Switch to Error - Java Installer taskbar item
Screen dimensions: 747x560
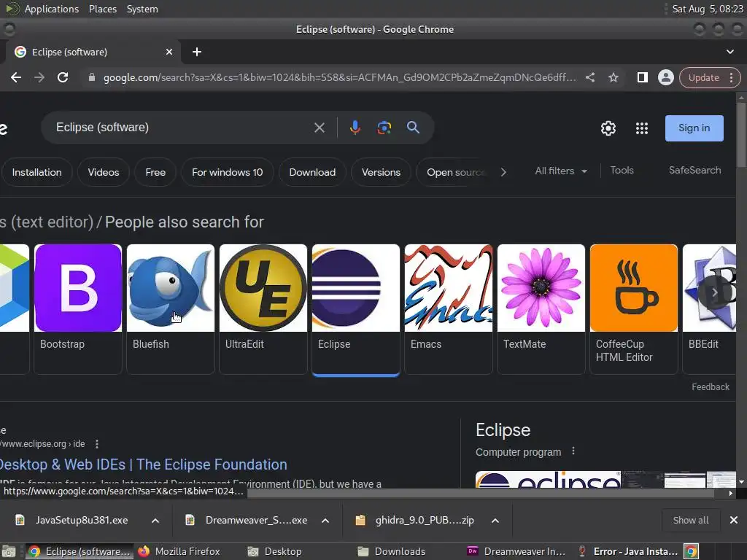(x=628, y=551)
